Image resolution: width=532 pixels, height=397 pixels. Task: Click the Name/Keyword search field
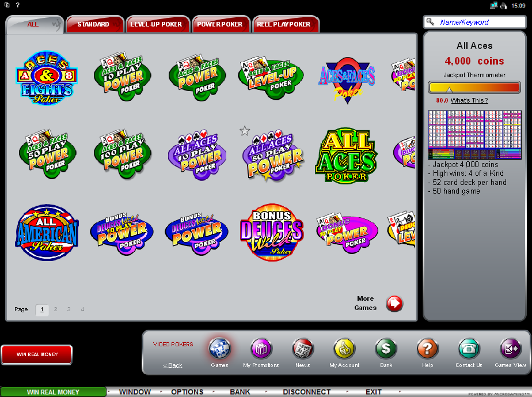(475, 22)
